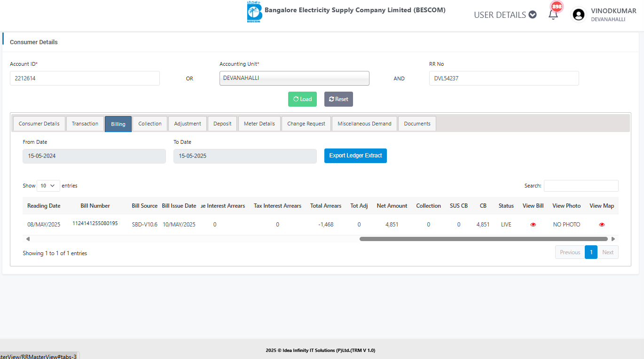This screenshot has width=644, height=359.
Task: Open the From Date field
Action: (x=94, y=156)
